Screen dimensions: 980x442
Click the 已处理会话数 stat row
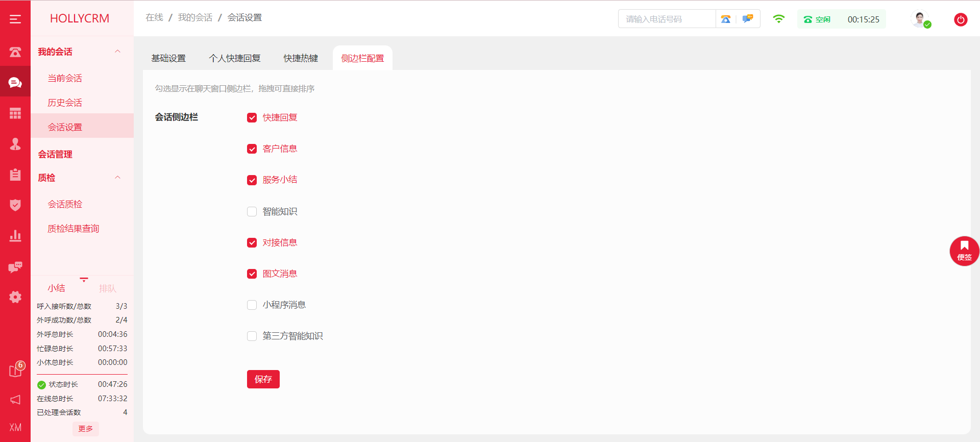tap(82, 412)
